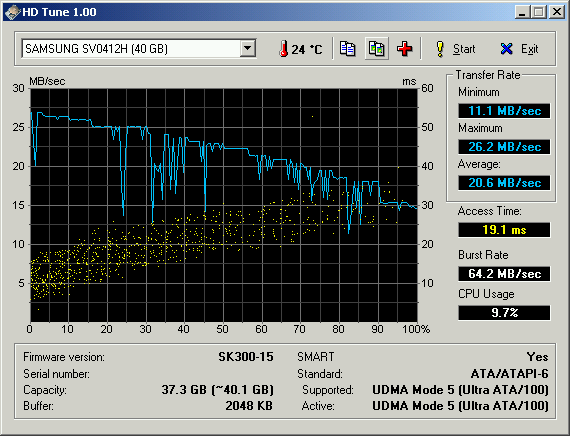This screenshot has height=436, width=570.
Task: Click the 24 °C temperature reading
Action: tap(306, 49)
